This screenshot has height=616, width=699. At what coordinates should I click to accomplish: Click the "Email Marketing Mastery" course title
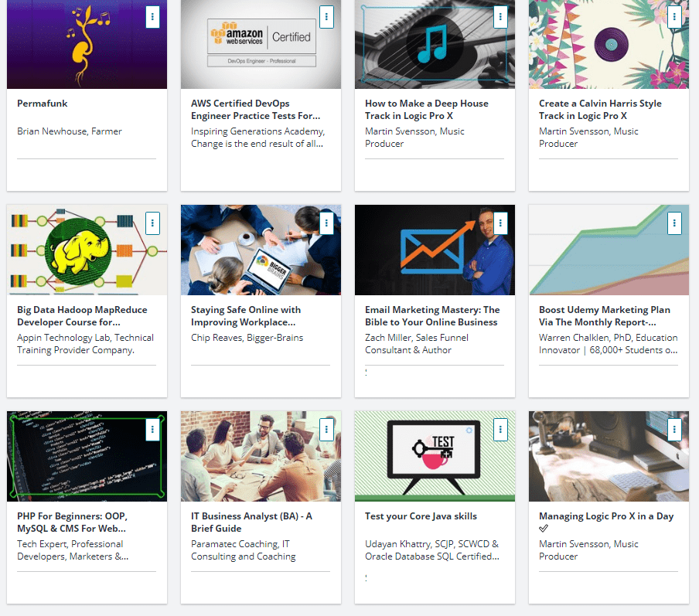pyautogui.click(x=435, y=315)
